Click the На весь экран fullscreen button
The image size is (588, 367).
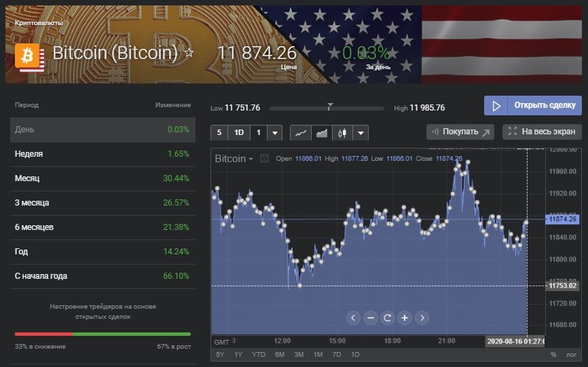click(542, 132)
